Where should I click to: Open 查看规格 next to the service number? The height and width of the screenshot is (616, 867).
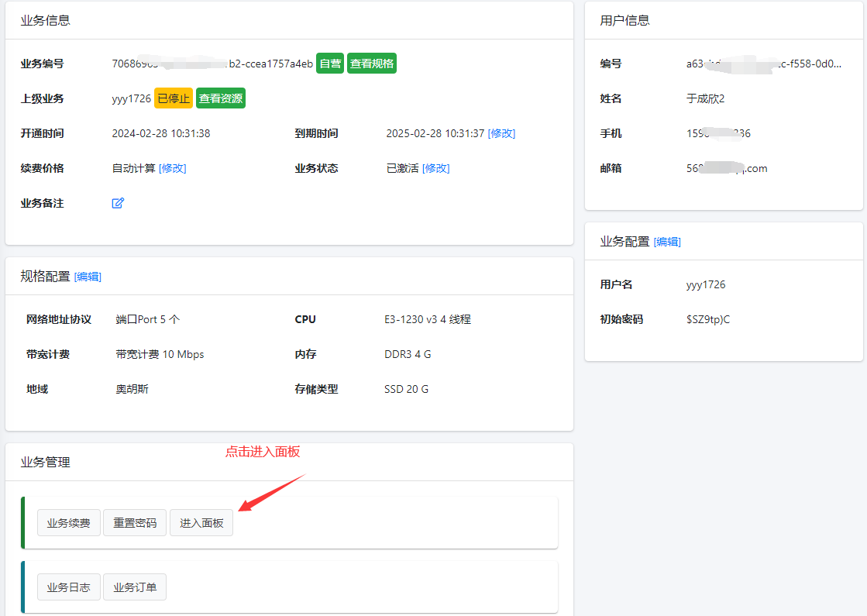point(371,64)
